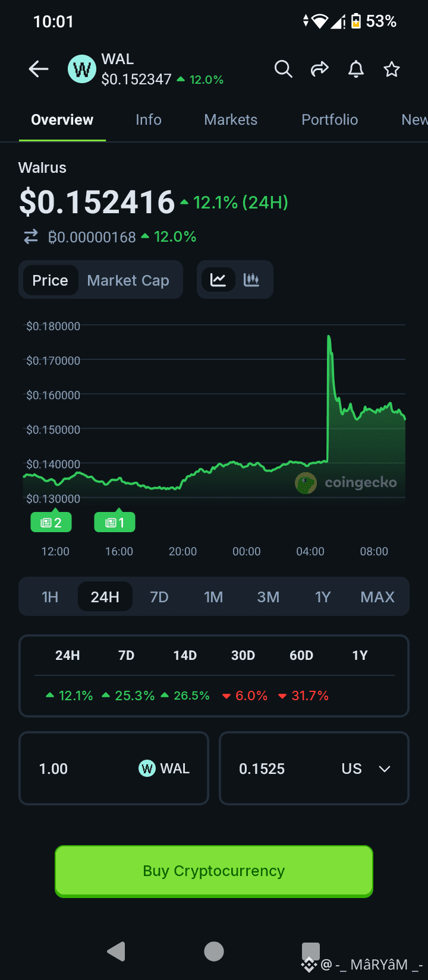Viewport: 428px width, 980px height.
Task: Tap the BTC price swap arrows icon
Action: [x=30, y=237]
